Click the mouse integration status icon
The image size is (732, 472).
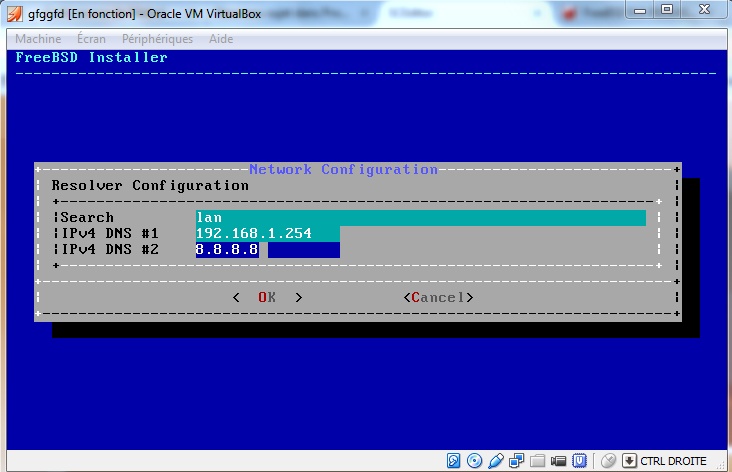608,461
